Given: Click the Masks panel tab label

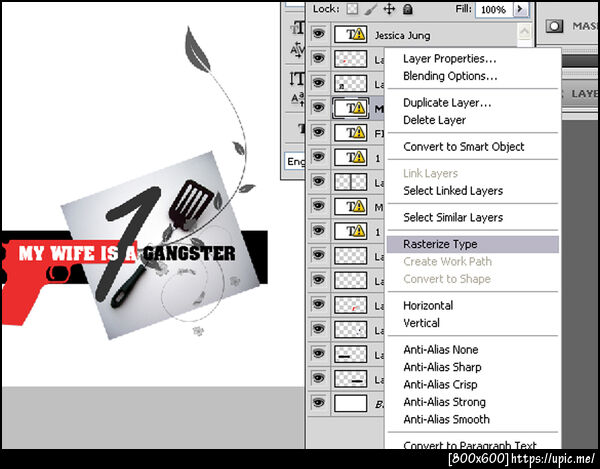Looking at the screenshot, I should click(x=585, y=26).
